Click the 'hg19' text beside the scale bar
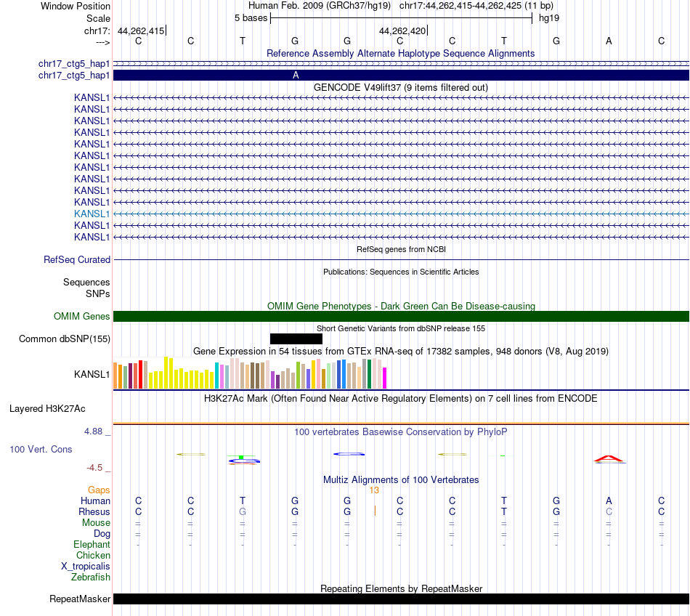 (549, 18)
